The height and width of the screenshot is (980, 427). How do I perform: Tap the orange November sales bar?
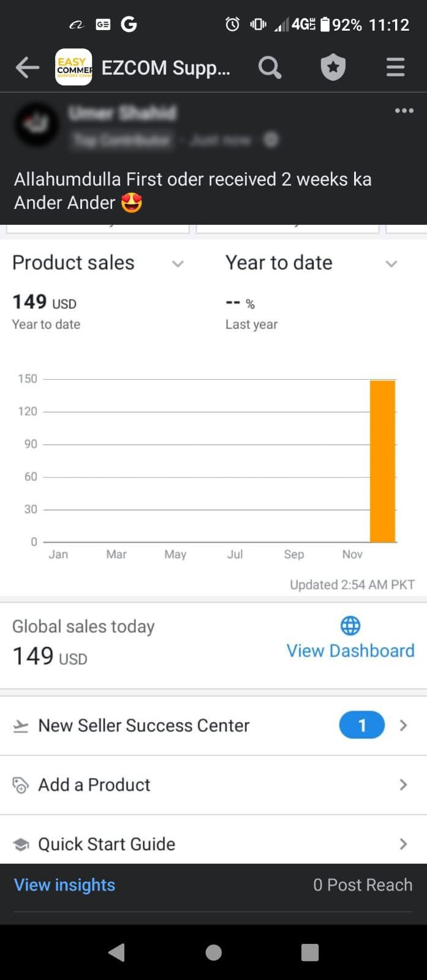tap(382, 461)
